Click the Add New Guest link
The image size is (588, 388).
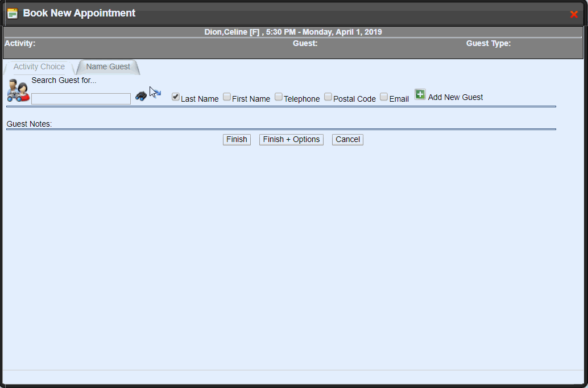click(x=456, y=97)
